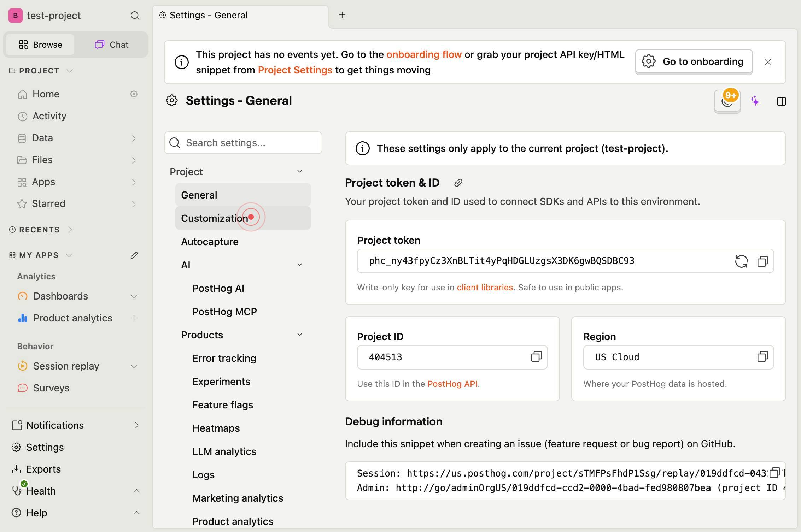Follow the Project Settings link in banner
Image resolution: width=801 pixels, height=532 pixels.
[x=295, y=70]
